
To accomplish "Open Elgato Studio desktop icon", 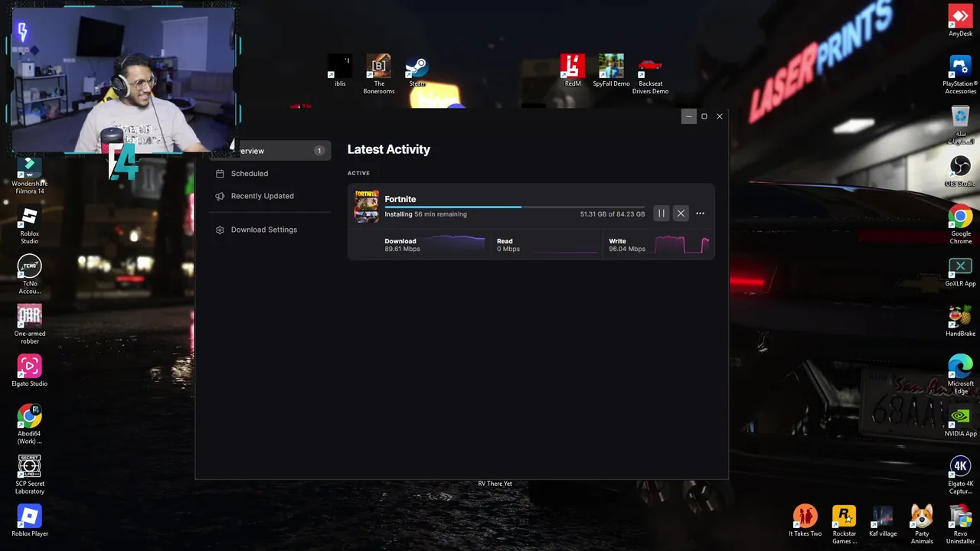I will click(29, 371).
